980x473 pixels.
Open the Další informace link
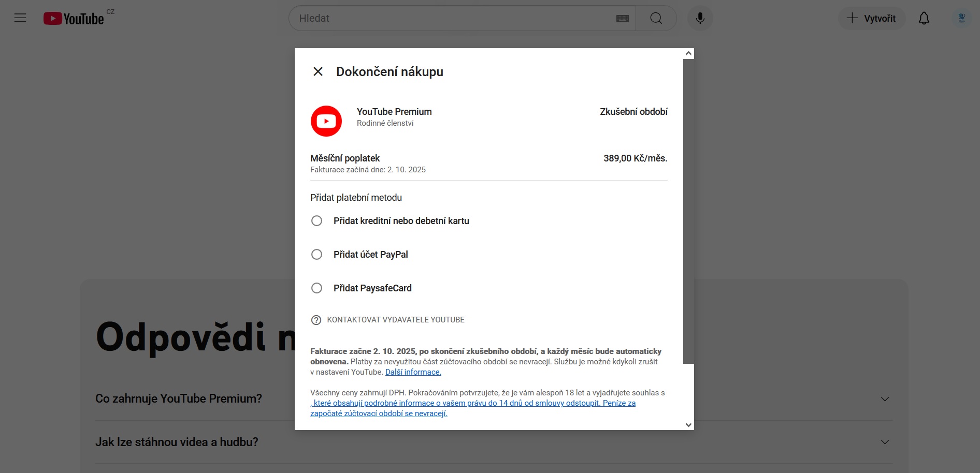point(413,372)
